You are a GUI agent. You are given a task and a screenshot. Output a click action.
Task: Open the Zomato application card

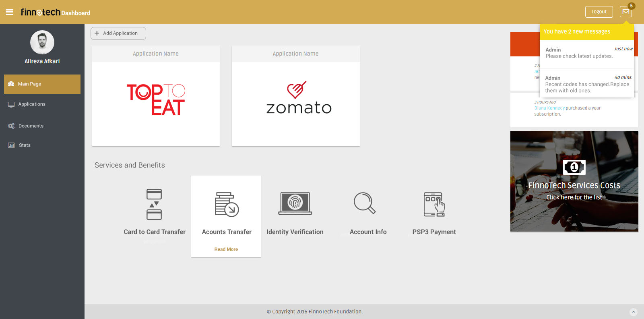pos(296,96)
